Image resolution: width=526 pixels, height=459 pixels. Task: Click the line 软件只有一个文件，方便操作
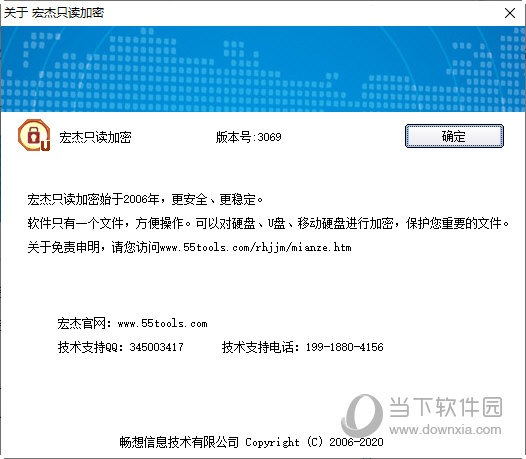[x=268, y=223]
